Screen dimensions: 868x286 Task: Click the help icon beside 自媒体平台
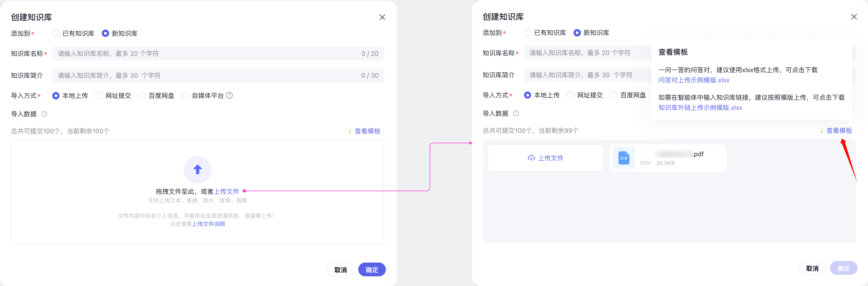[229, 96]
